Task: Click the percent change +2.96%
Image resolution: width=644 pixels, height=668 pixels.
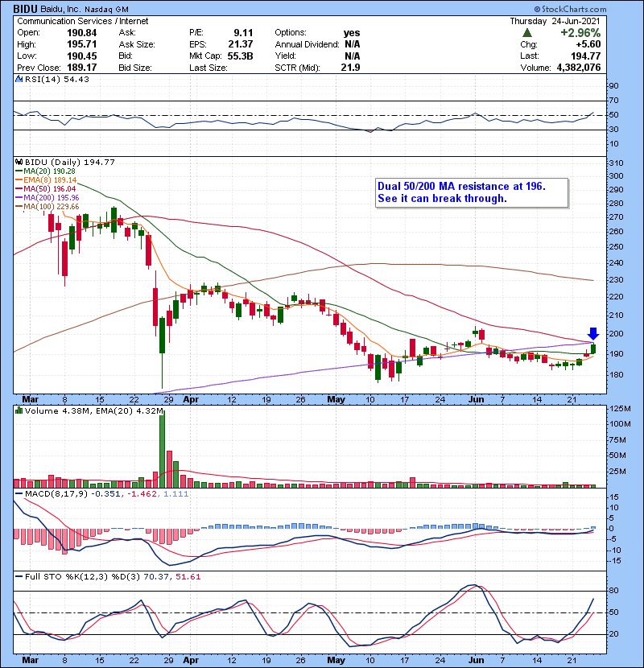Action: [x=580, y=33]
